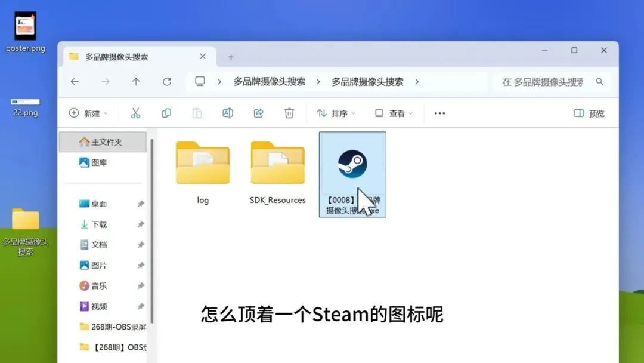Click the Rename icon in toolbar
This screenshot has height=363, width=644.
(228, 113)
